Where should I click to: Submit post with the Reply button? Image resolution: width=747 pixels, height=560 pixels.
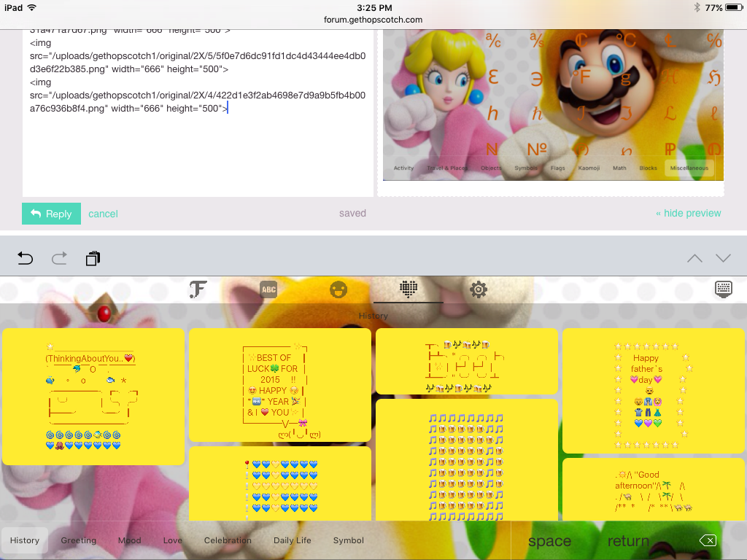[x=52, y=214]
